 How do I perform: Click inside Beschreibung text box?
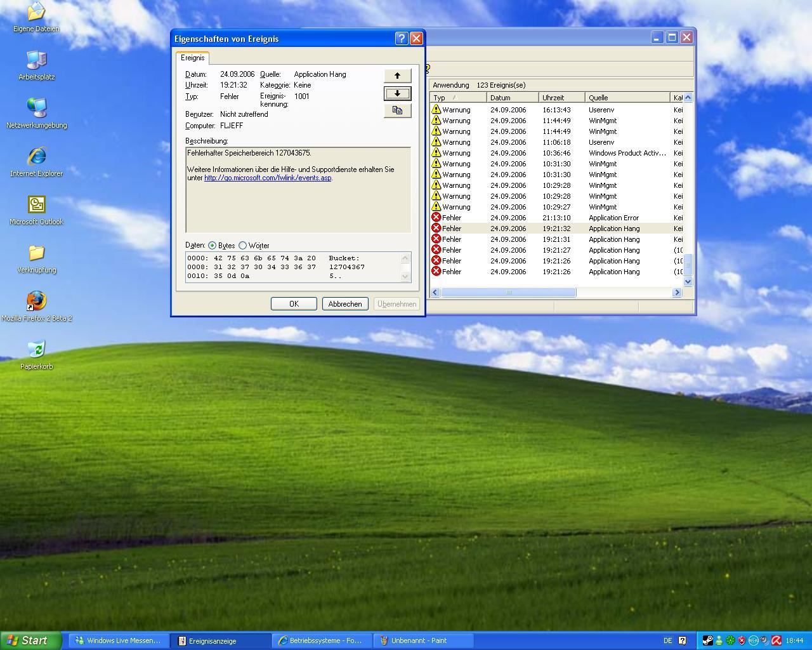pos(298,190)
